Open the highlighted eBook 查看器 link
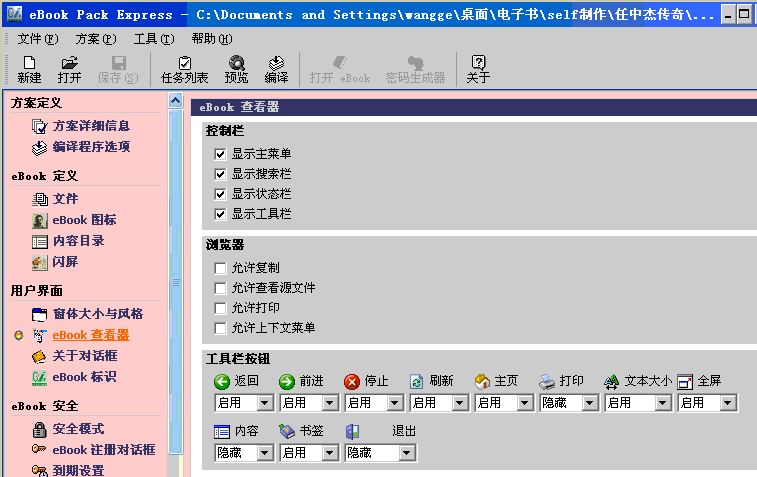757x477 pixels. coord(91,335)
